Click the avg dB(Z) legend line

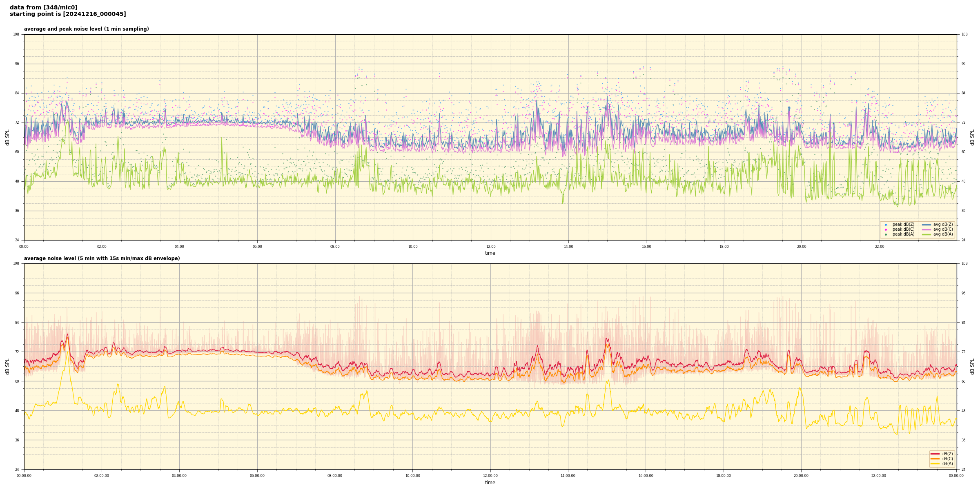[926, 225]
